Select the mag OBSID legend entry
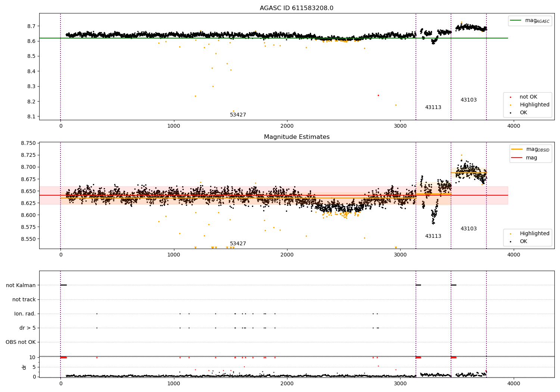This screenshot has width=560, height=392. 538,149
